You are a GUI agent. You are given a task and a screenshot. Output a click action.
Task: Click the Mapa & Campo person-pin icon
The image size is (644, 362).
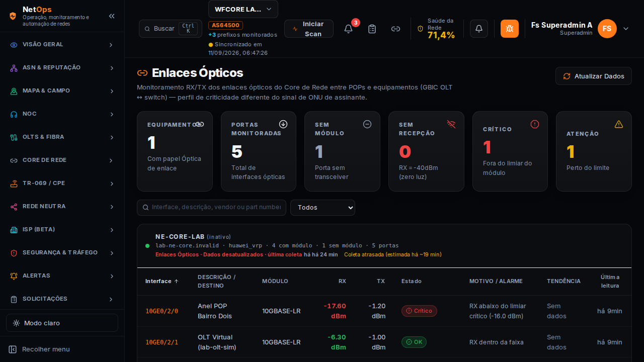click(x=14, y=91)
